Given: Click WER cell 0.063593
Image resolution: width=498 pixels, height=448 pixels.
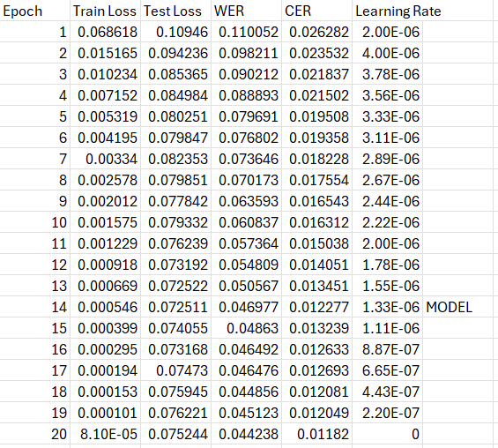Looking at the screenshot, I should (246, 201).
